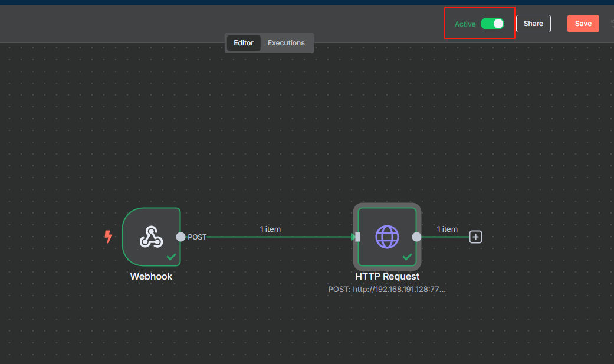Click the Share button
This screenshot has width=614, height=364.
point(533,24)
